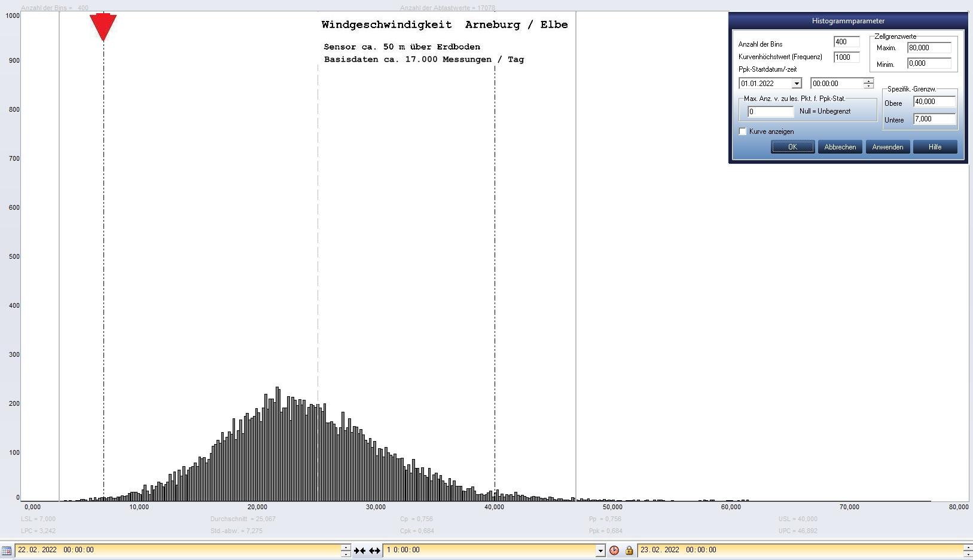Enable the Kurve anzeigen checkbox
This screenshot has height=560, width=973.
(x=743, y=131)
